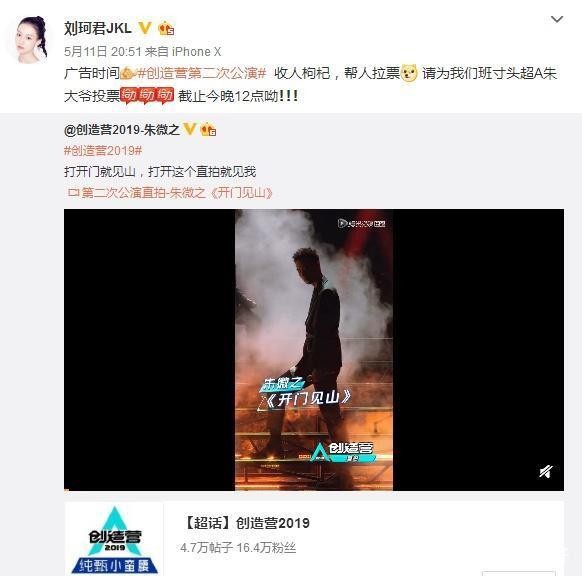Image resolution: width=582 pixels, height=576 pixels.
Task: Open hashtag #创造营2019#
Action: coord(103,151)
